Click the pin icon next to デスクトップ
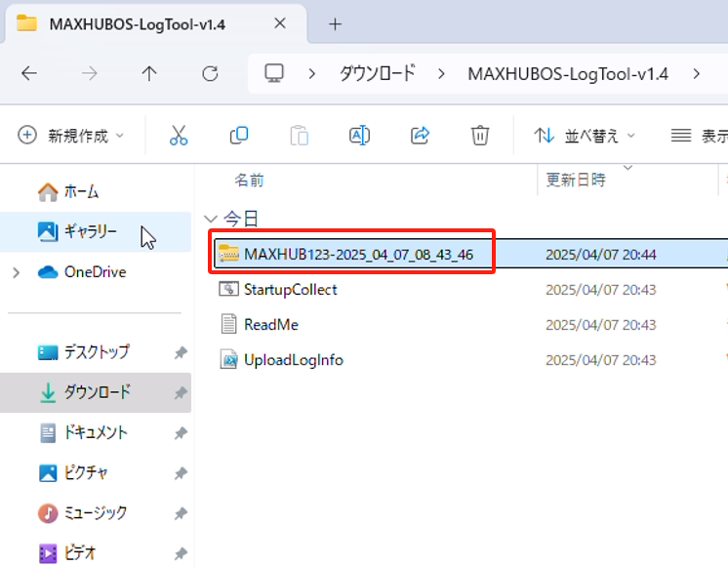Image resolution: width=728 pixels, height=567 pixels. point(181,353)
